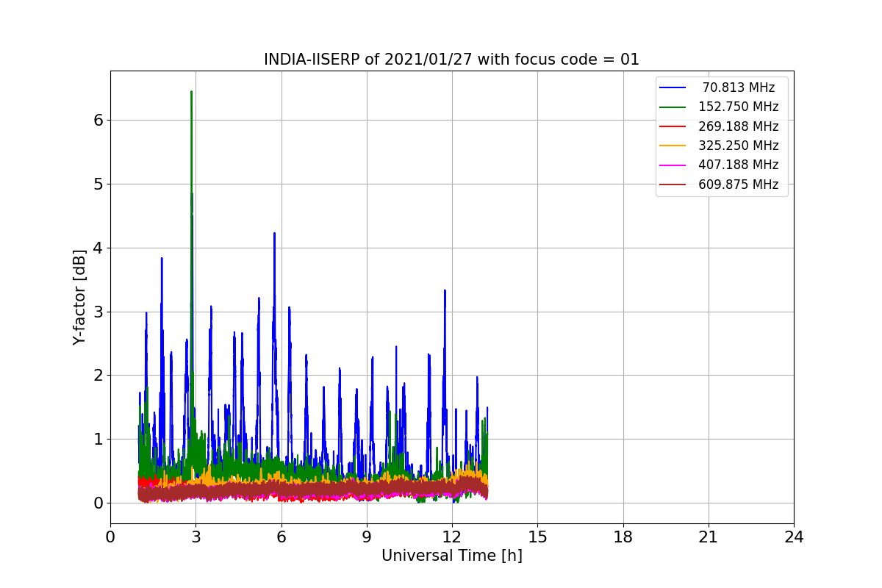
Task: Click the tallest green peak near 3 h
Action: coord(191,93)
